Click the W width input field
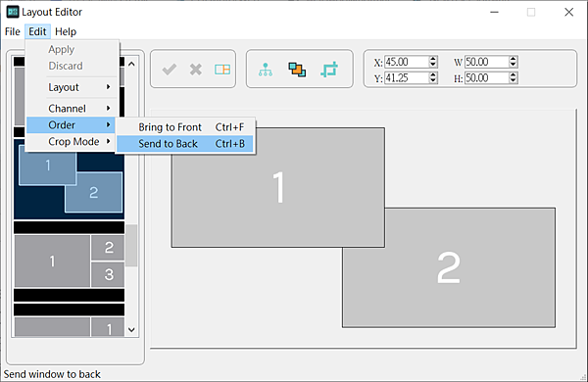Image resolution: width=588 pixels, height=382 pixels. click(x=487, y=62)
